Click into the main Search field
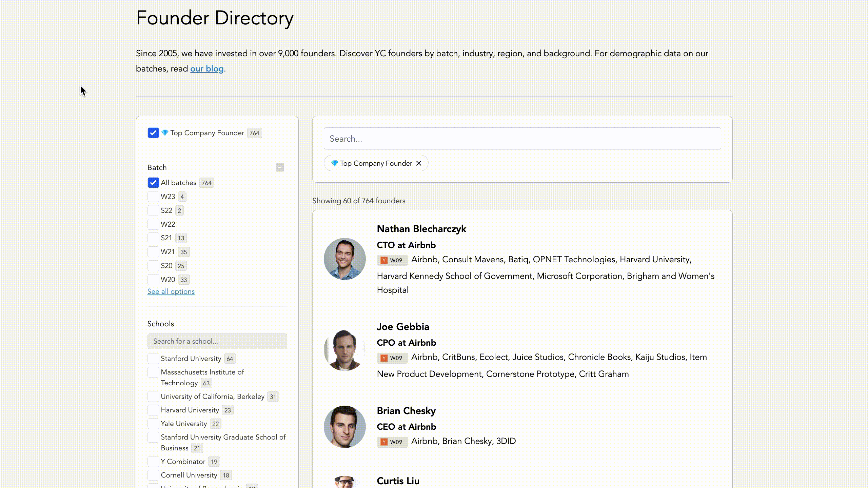Screen dimensions: 868x488 tap(522, 139)
